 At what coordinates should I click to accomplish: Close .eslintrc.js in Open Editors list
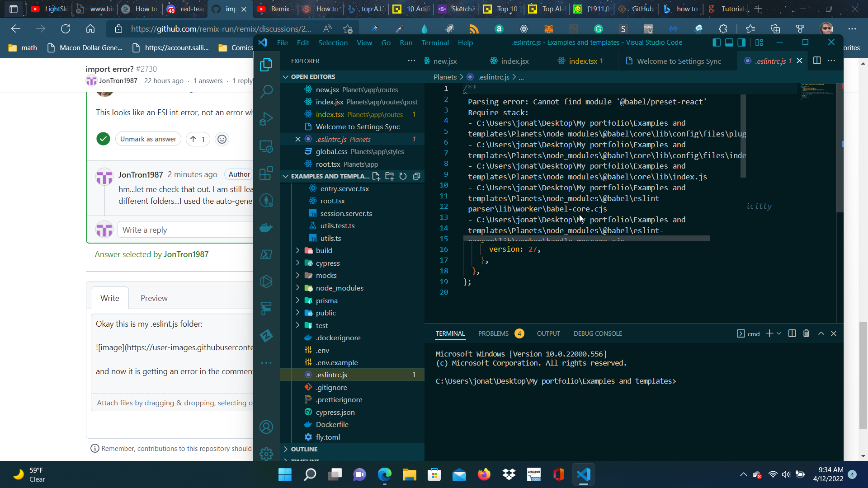[298, 139]
